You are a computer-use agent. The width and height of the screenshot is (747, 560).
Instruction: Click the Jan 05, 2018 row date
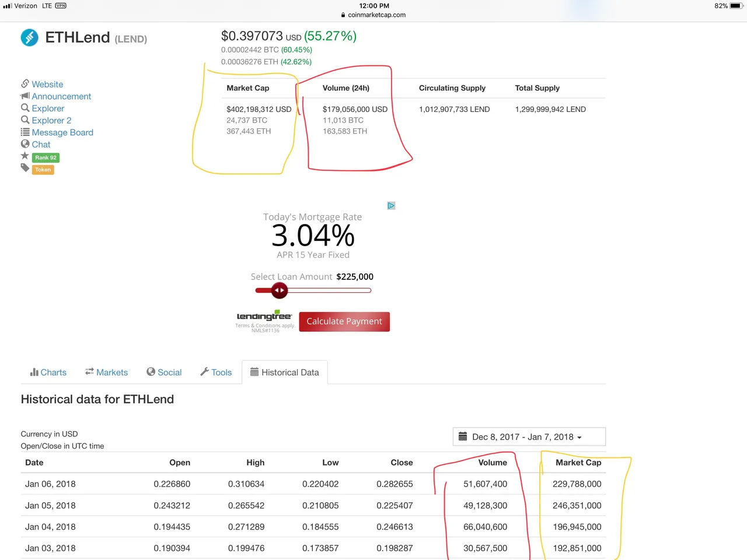click(50, 506)
